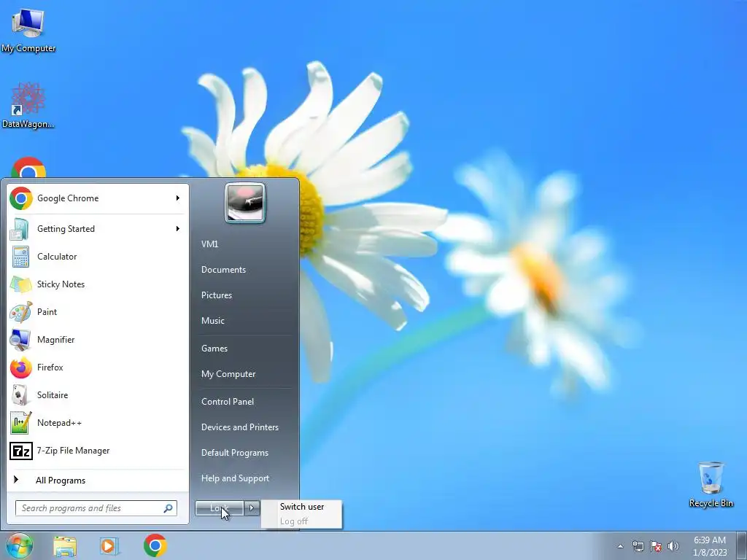This screenshot has height=560, width=747.
Task: Launch Notepad++ from the Start menu
Action: click(98, 423)
